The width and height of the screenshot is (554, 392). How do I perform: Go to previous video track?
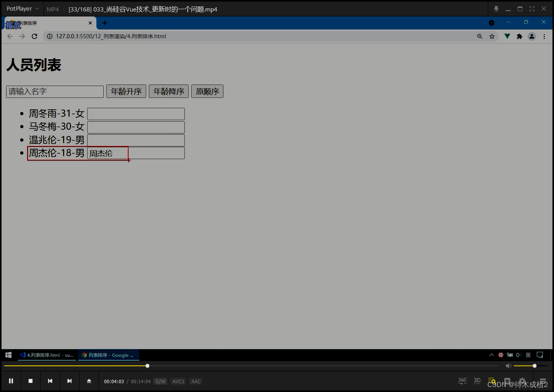pyautogui.click(x=50, y=381)
